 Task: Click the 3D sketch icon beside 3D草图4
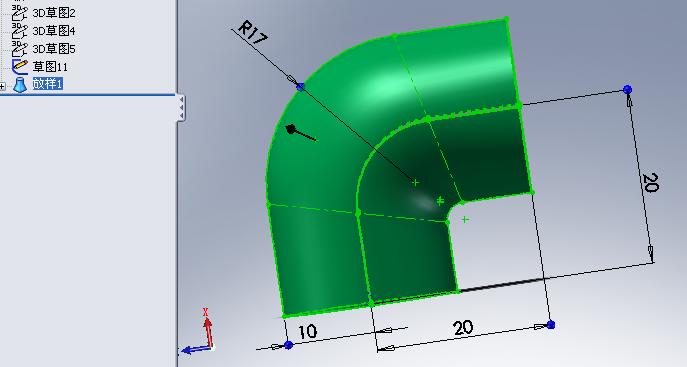[19, 31]
